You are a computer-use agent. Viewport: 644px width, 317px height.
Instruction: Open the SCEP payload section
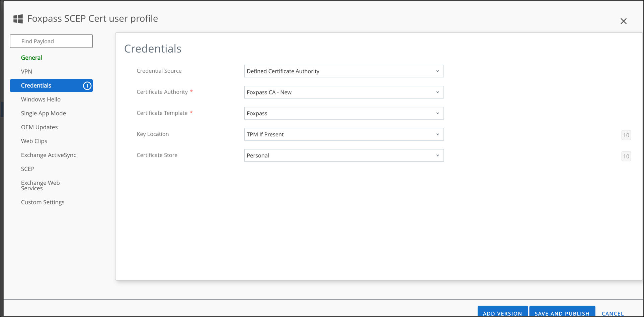[x=28, y=169]
